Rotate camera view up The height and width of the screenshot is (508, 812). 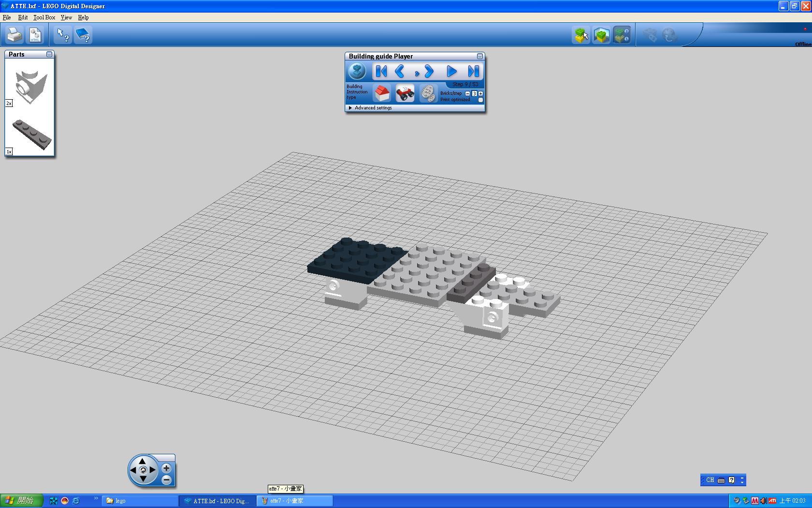pyautogui.click(x=143, y=461)
